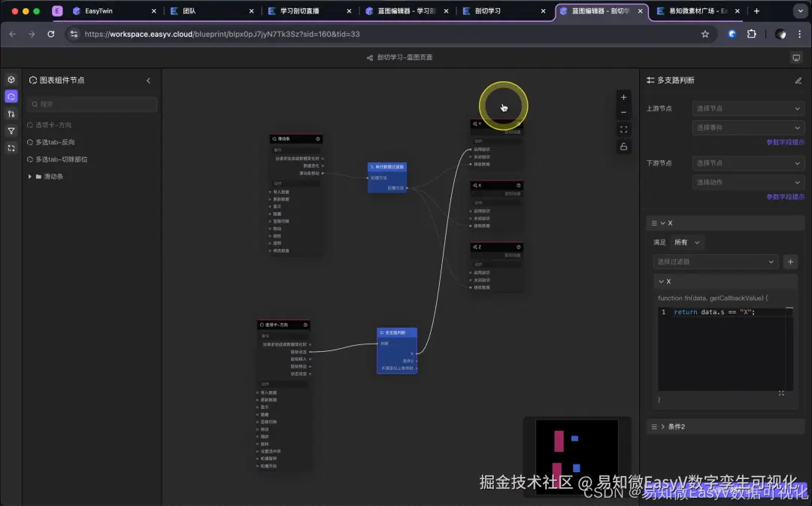Collapse the 图表组件节点 panel with the arrow
The width and height of the screenshot is (812, 506).
pos(149,80)
